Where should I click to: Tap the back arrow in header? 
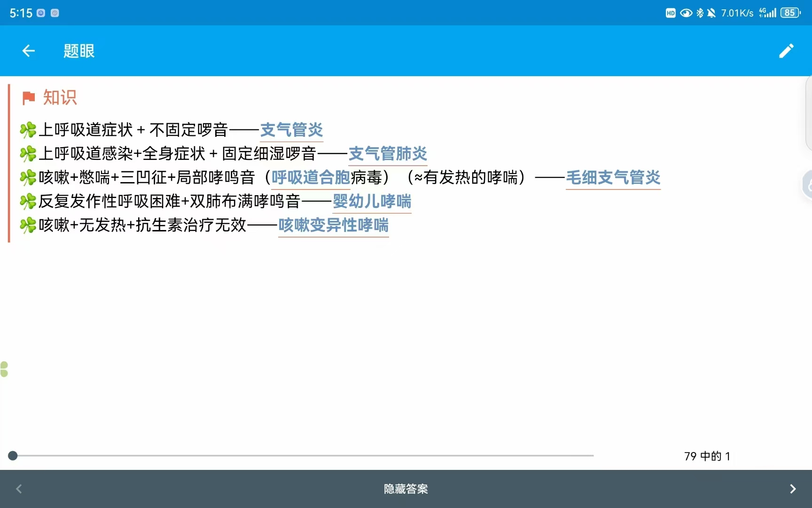point(29,51)
